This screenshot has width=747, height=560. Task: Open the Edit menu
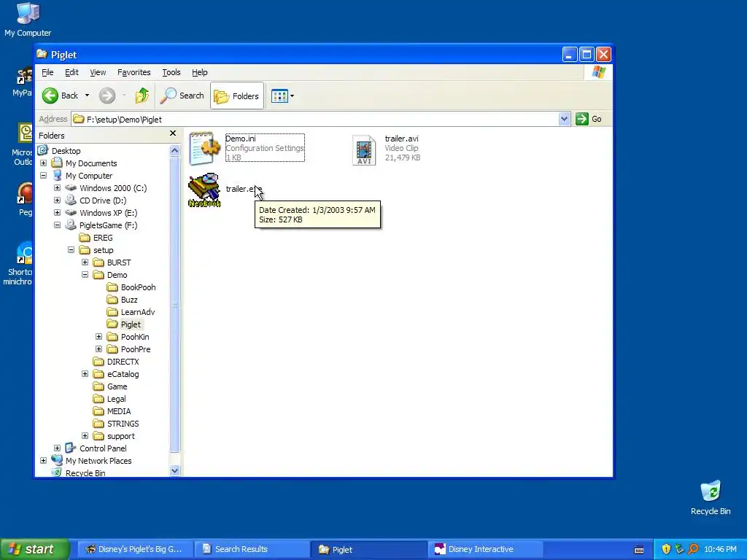click(71, 72)
